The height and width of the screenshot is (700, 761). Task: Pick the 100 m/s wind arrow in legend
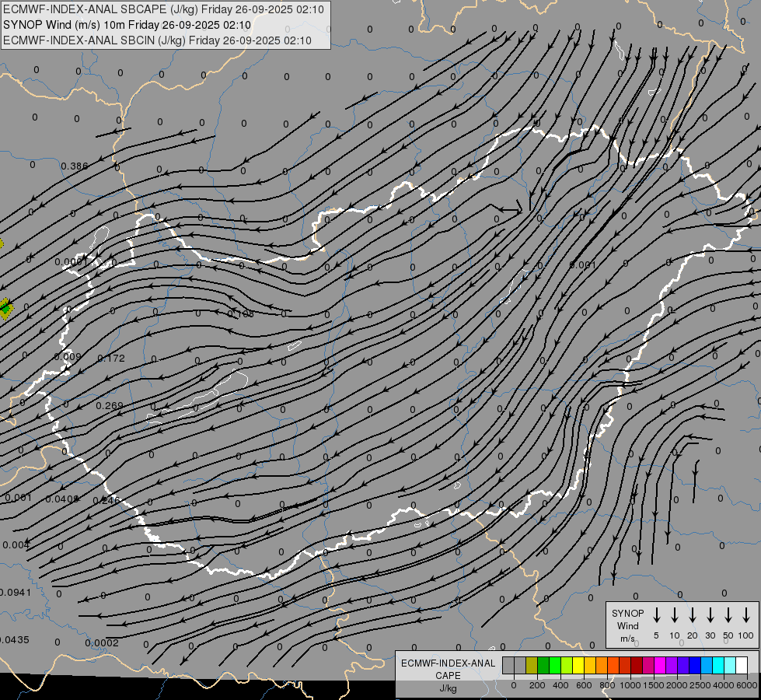tap(746, 615)
